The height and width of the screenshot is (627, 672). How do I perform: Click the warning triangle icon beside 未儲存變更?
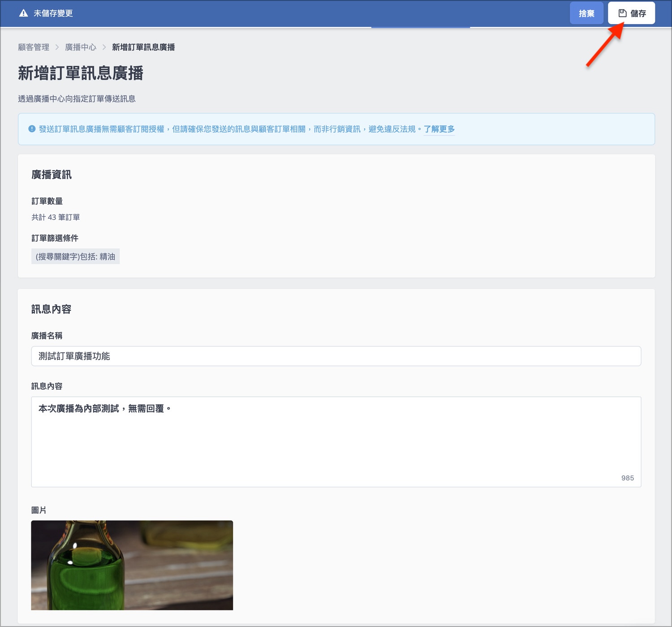point(23,13)
